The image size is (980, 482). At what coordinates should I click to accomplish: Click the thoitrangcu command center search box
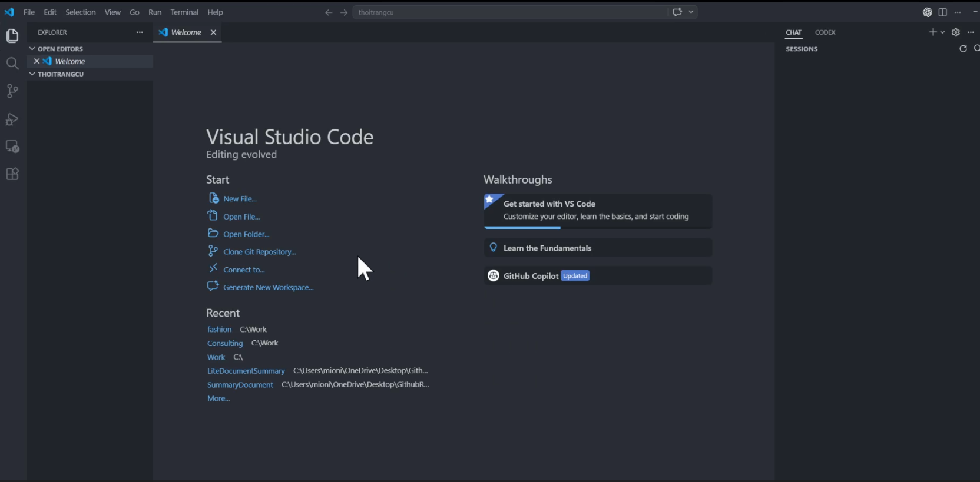(510, 12)
